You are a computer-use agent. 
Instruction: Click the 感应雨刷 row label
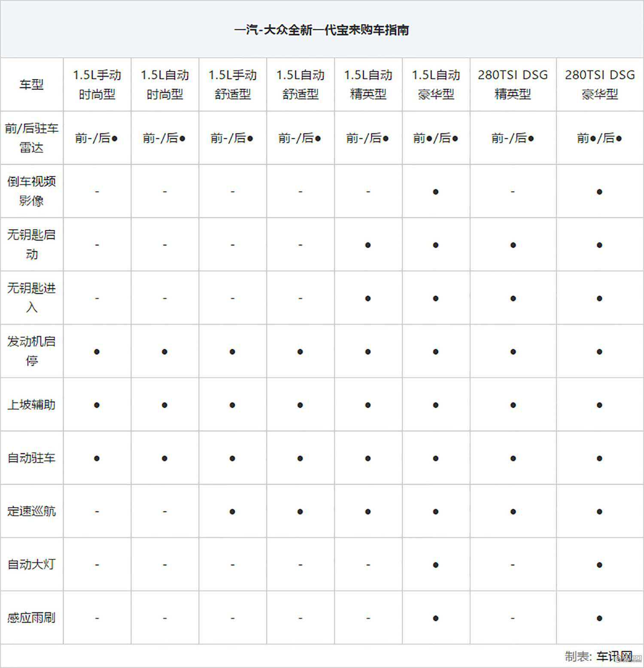(x=31, y=618)
